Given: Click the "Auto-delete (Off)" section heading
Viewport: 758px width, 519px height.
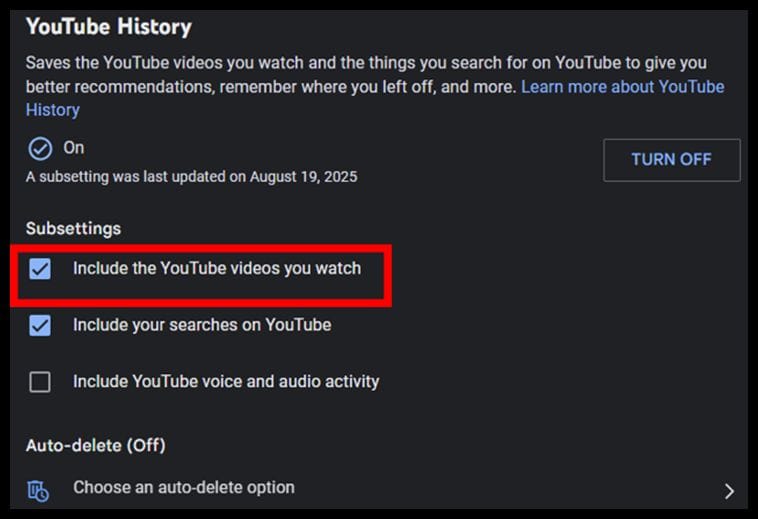Looking at the screenshot, I should [x=95, y=445].
